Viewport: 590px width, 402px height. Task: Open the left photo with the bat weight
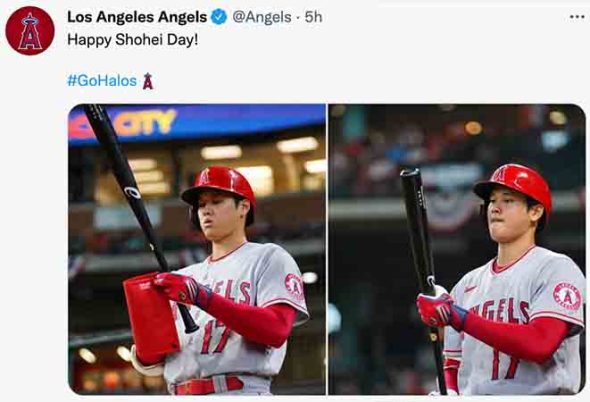click(197, 249)
